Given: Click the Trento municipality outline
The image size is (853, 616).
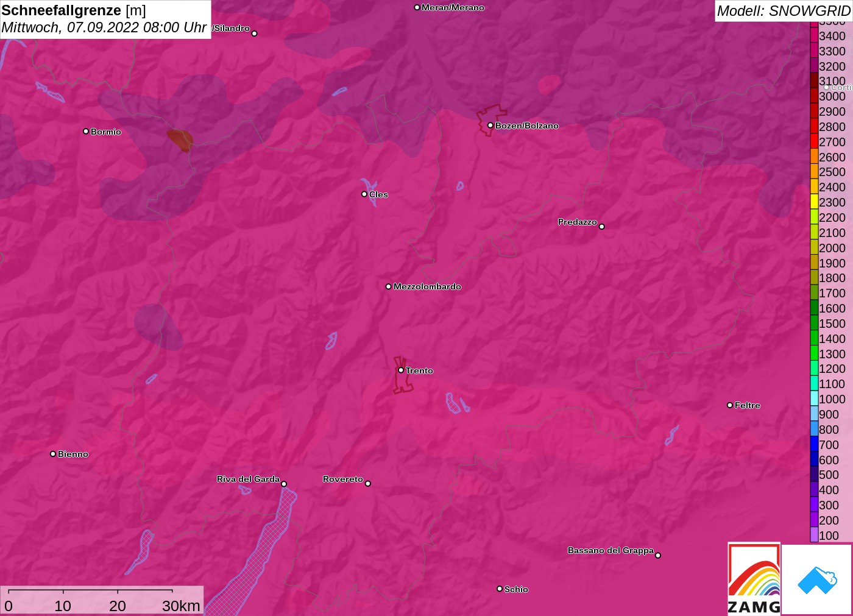Looking at the screenshot, I should click(x=403, y=375).
